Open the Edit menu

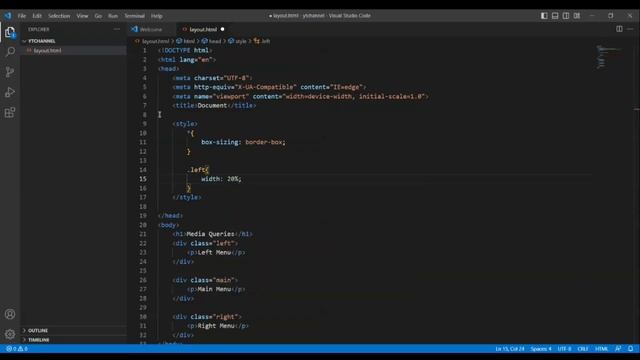(37, 16)
